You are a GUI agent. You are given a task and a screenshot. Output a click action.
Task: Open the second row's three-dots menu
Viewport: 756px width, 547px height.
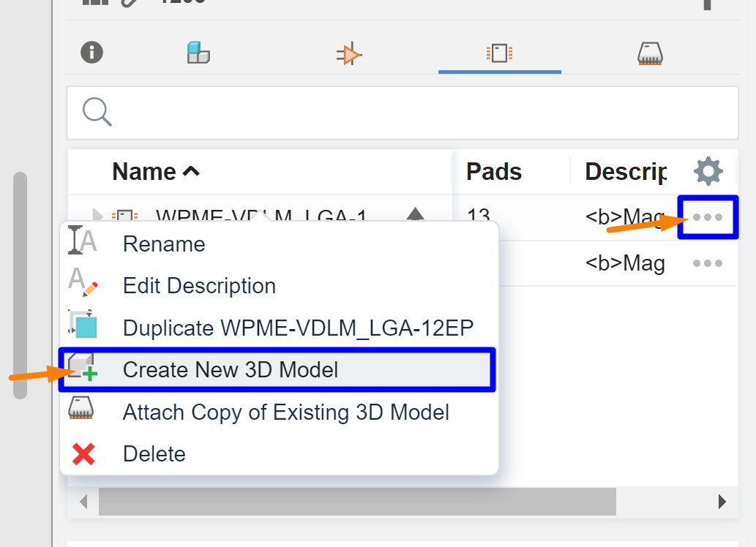(708, 263)
